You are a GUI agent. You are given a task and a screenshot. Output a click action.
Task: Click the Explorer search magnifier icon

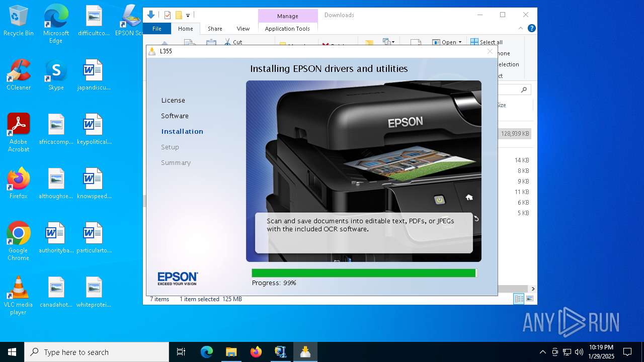point(524,89)
